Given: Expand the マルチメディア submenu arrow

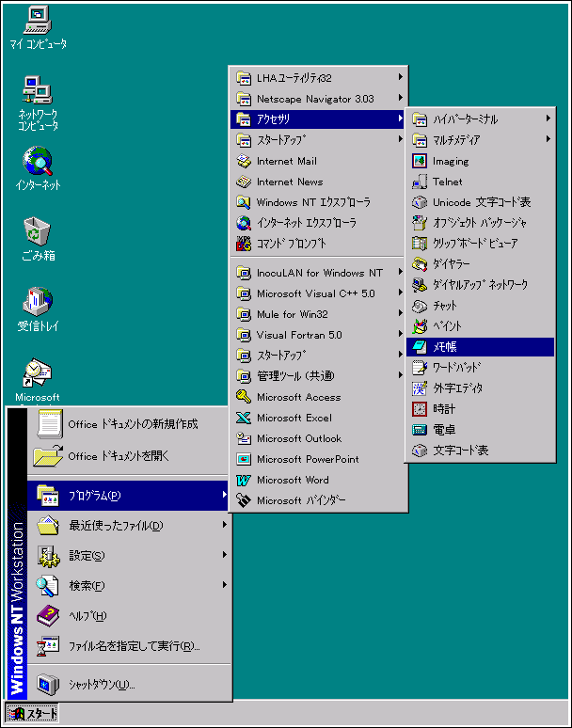Looking at the screenshot, I should (x=548, y=139).
